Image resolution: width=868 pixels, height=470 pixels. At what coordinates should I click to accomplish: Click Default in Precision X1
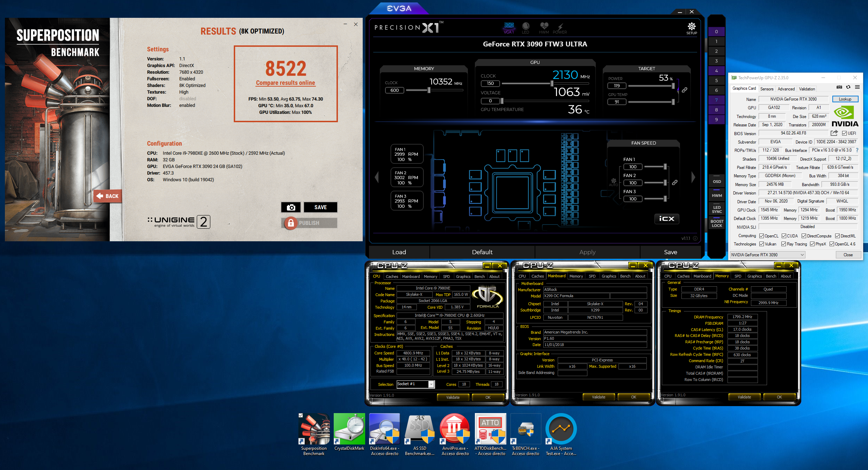point(482,252)
